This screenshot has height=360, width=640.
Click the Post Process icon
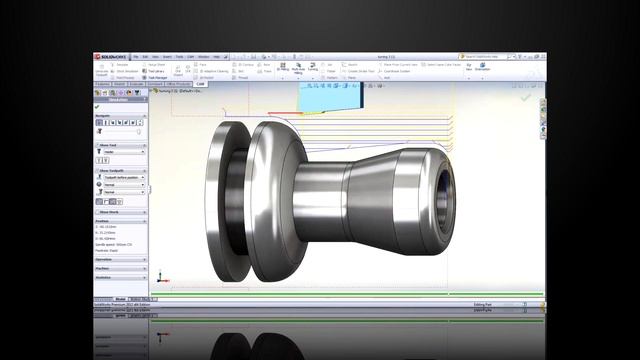click(122, 78)
